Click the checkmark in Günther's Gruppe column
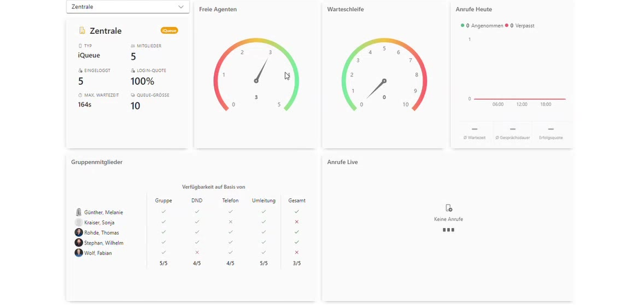Screen dimensions: 644x305 pyautogui.click(x=163, y=211)
